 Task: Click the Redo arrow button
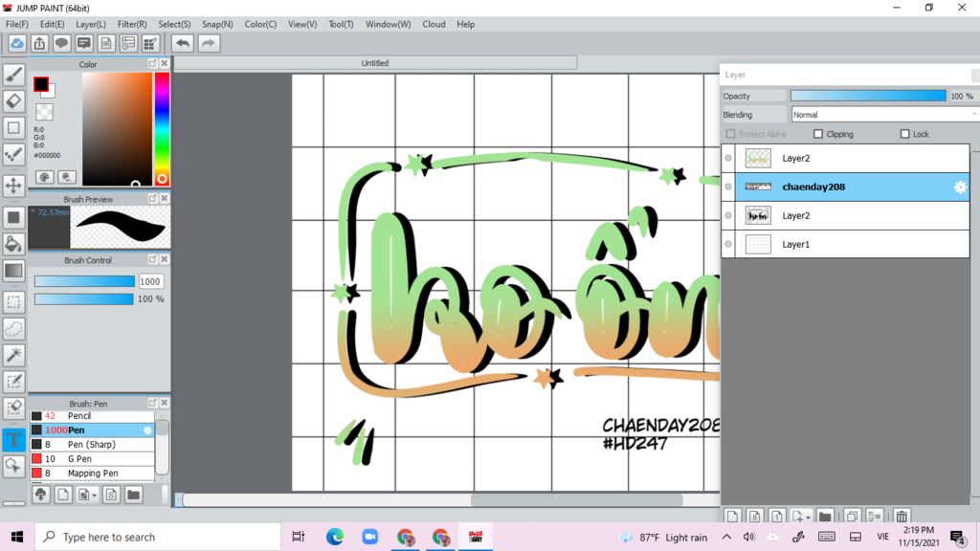pos(209,43)
